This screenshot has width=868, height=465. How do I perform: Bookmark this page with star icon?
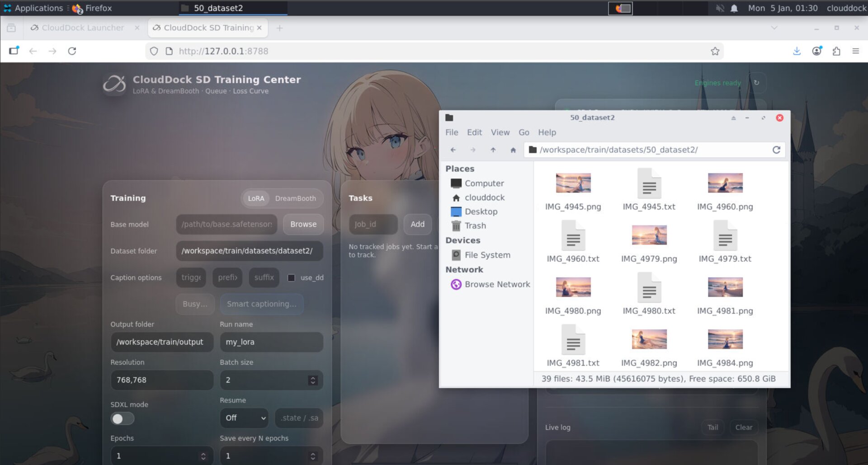pyautogui.click(x=715, y=51)
